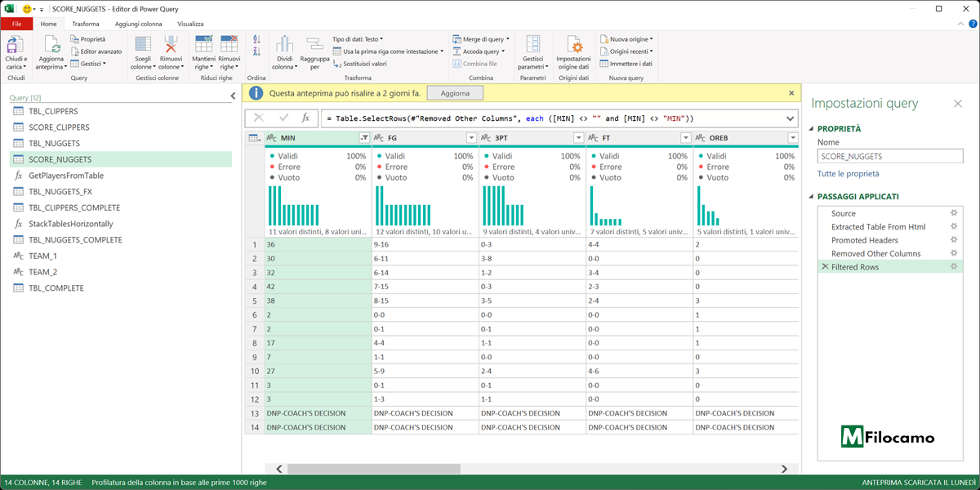The height and width of the screenshot is (490, 980).
Task: Click the Rimuovi colonne icon
Action: click(x=171, y=45)
